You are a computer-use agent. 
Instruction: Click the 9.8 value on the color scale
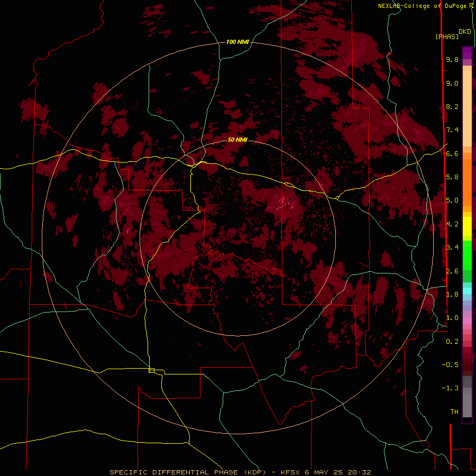pos(452,59)
